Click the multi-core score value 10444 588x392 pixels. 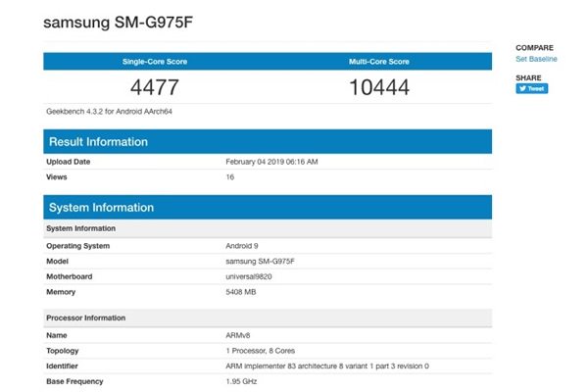(379, 86)
